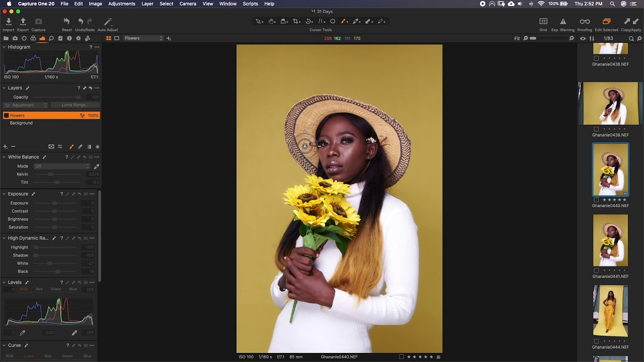Open the Metadata tool tab info icon
The height and width of the screenshot is (362, 644).
[69, 38]
